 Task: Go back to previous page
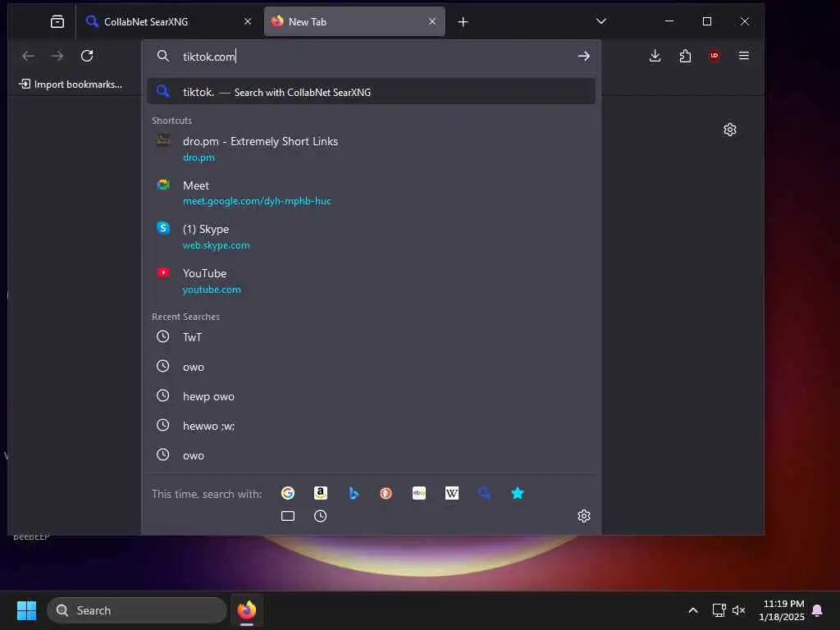[x=28, y=56]
